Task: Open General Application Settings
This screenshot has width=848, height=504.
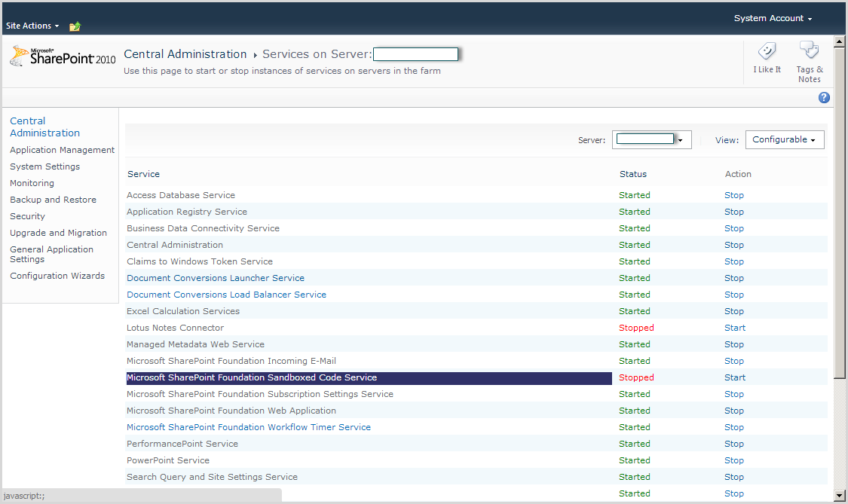Action: tap(51, 254)
